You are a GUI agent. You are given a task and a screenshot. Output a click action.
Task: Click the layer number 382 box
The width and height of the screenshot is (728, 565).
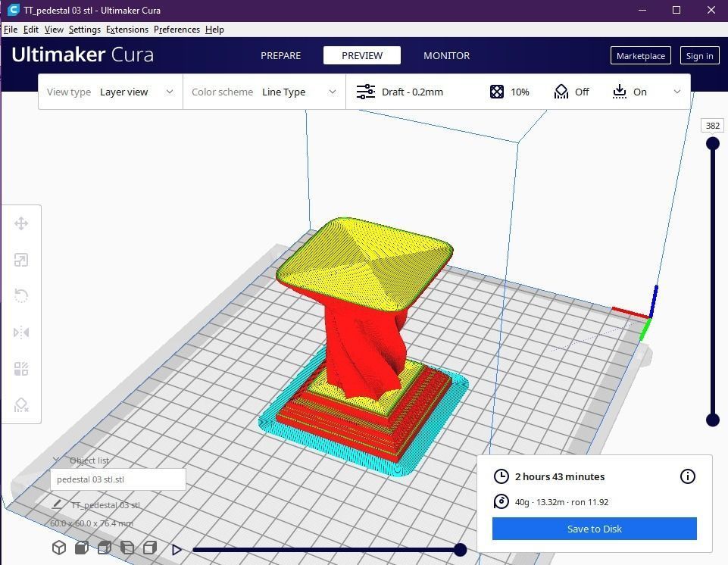pyautogui.click(x=713, y=126)
